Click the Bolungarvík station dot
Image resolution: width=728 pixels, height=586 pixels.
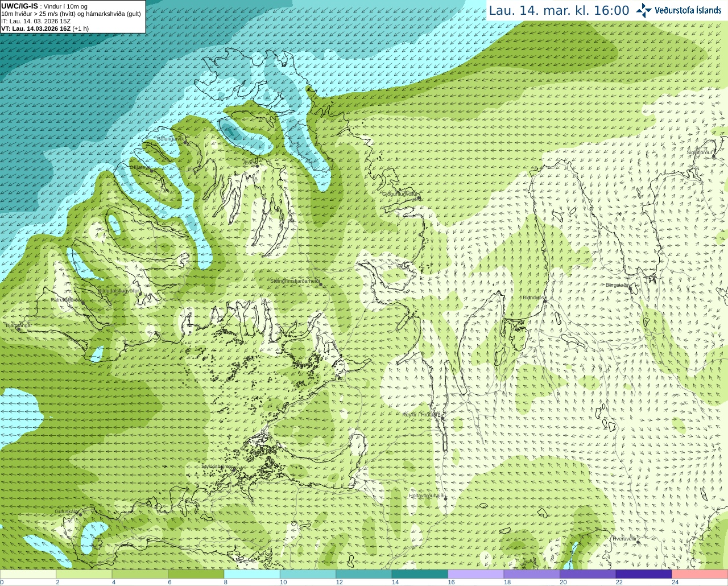[185, 143]
